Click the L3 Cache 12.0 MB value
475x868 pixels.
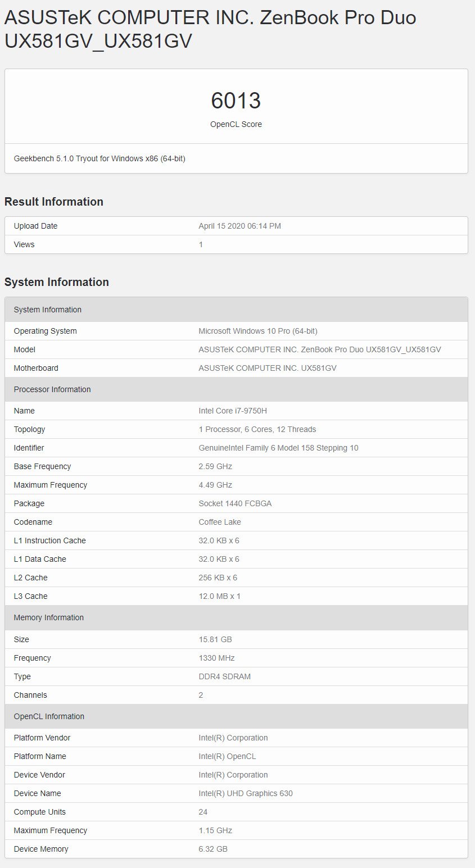(219, 596)
